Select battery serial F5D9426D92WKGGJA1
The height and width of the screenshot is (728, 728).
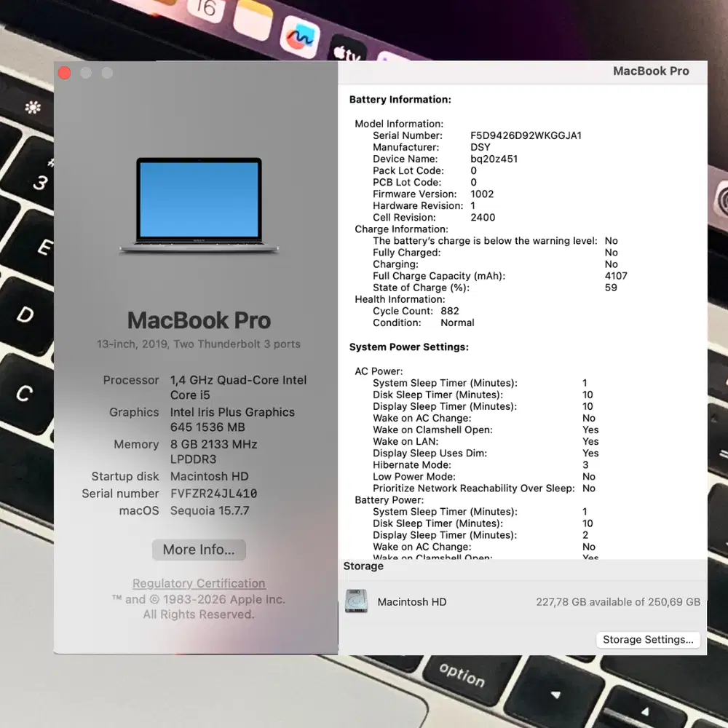[x=526, y=135]
